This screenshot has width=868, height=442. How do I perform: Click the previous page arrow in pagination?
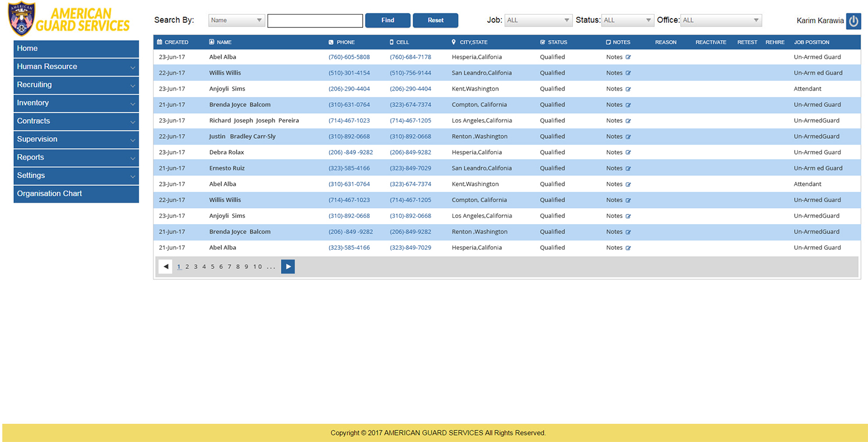[166, 267]
